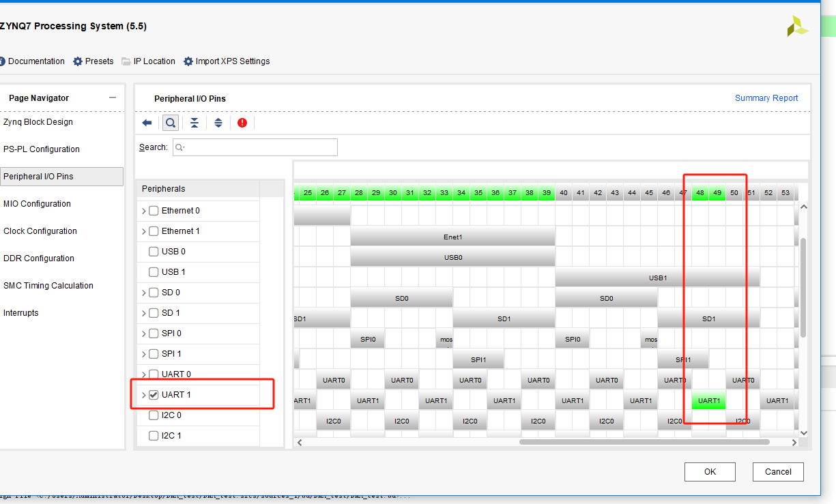Enable the Ethernet 1 checkbox

tap(154, 231)
